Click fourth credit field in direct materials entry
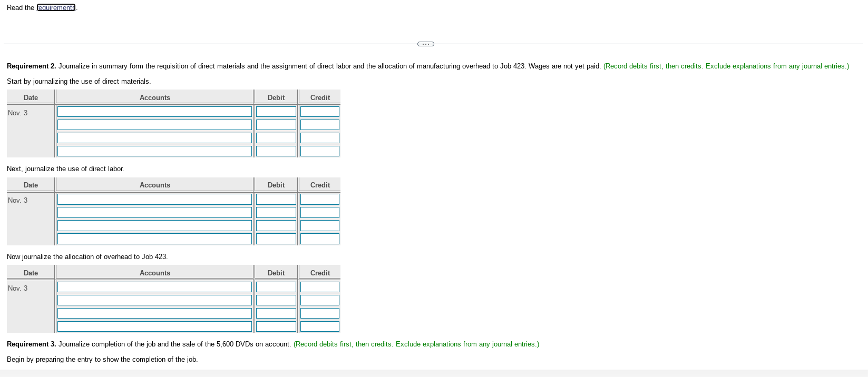 point(320,151)
